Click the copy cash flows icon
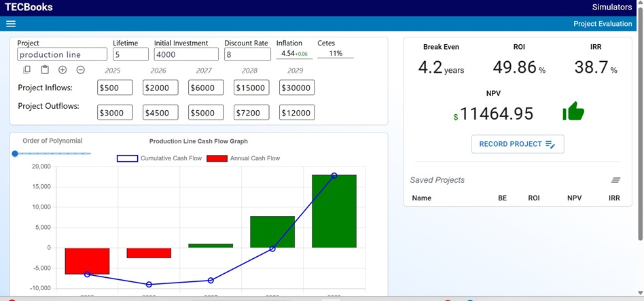The height and width of the screenshot is (301, 644). (27, 70)
